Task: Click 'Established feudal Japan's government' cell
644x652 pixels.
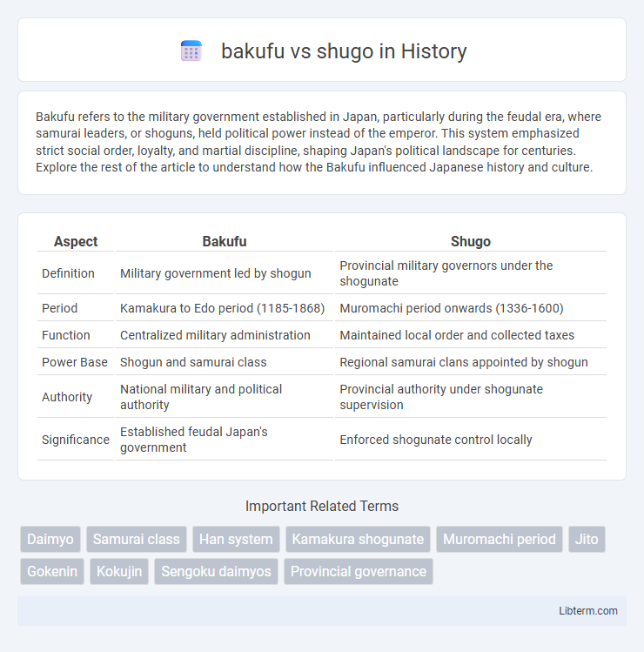Action: [x=225, y=440]
